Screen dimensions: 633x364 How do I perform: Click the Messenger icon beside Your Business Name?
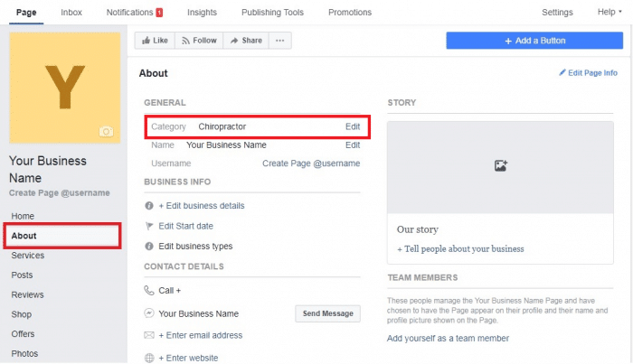pyautogui.click(x=149, y=313)
